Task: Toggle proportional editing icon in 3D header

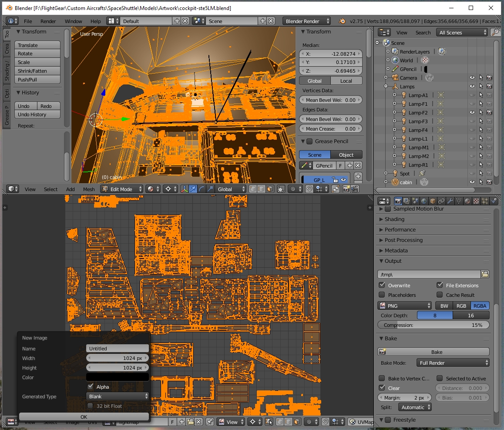Action: pos(292,189)
